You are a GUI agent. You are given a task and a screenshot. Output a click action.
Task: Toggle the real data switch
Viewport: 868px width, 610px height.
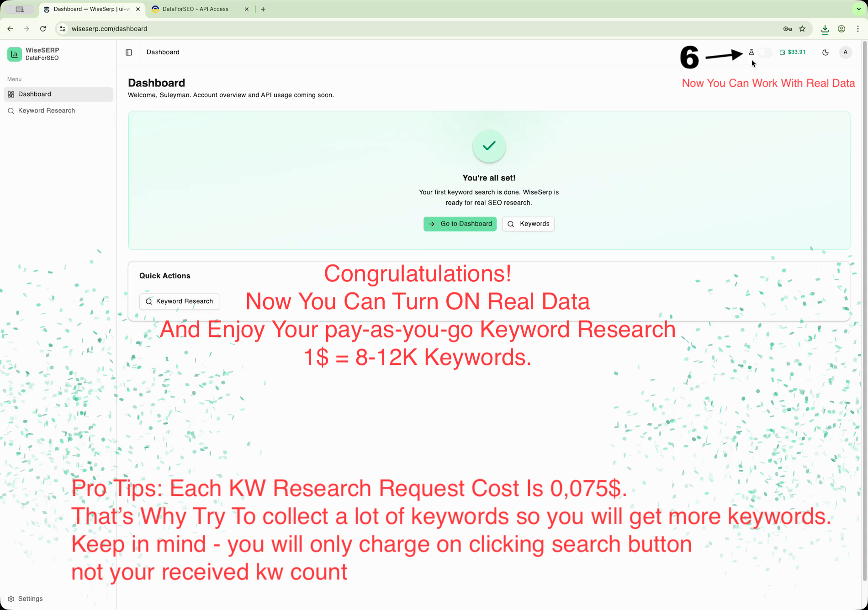click(x=765, y=53)
